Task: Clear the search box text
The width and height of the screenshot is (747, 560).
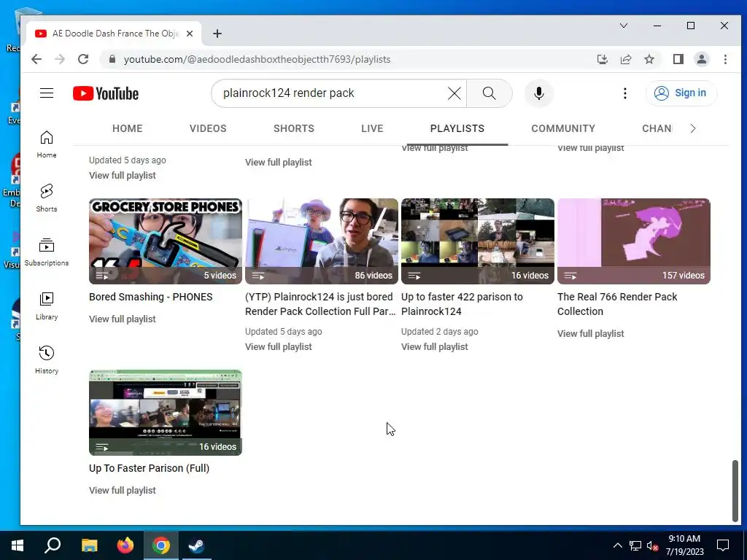Action: point(454,93)
